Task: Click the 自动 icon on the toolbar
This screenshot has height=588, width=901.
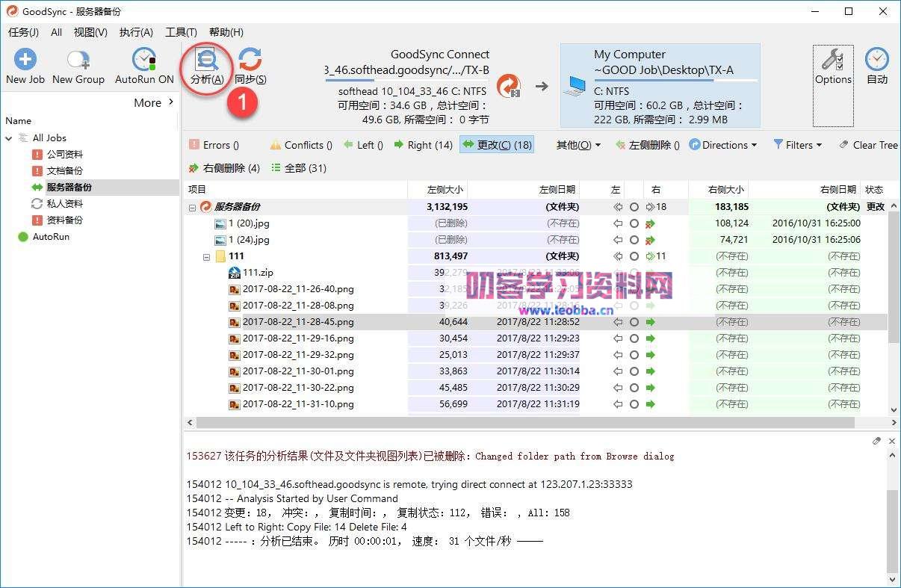Action: click(876, 60)
